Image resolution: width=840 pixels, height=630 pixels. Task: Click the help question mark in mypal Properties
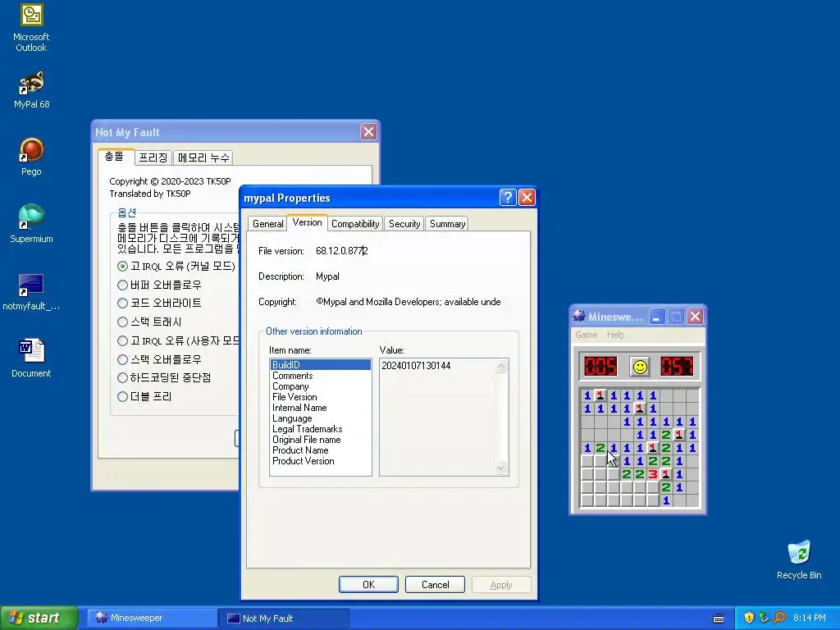507,197
